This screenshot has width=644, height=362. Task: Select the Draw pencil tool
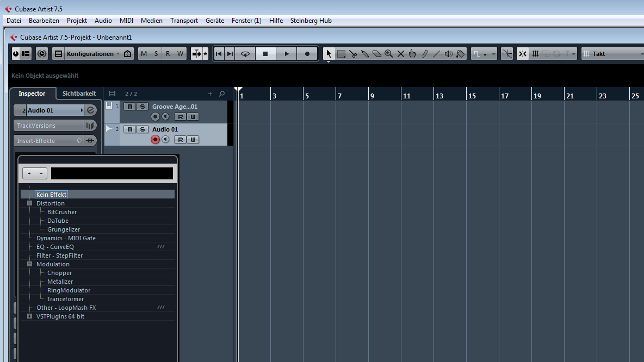pos(425,54)
